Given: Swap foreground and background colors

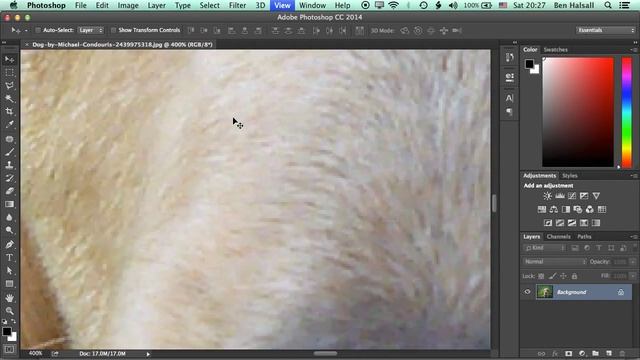Looking at the screenshot, I should [x=13, y=321].
